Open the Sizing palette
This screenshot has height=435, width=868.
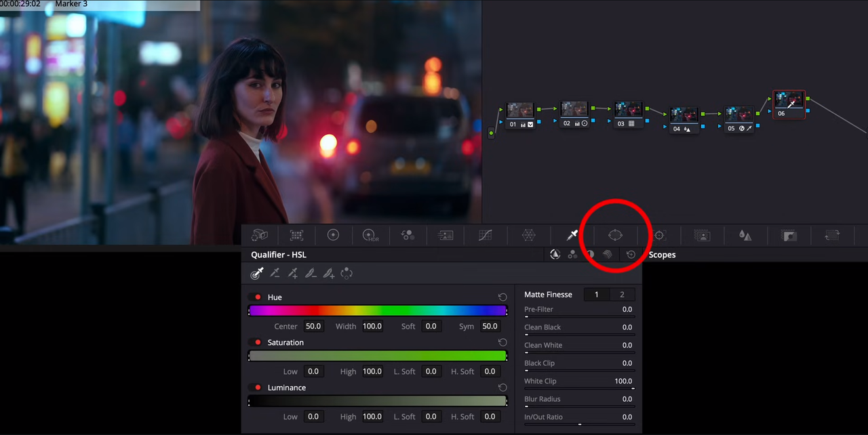pos(832,235)
